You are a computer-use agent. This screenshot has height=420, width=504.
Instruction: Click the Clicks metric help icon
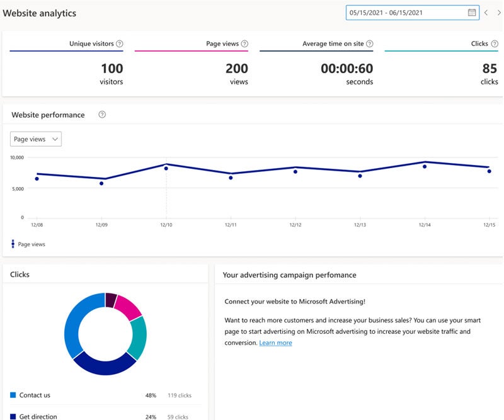pyautogui.click(x=494, y=43)
